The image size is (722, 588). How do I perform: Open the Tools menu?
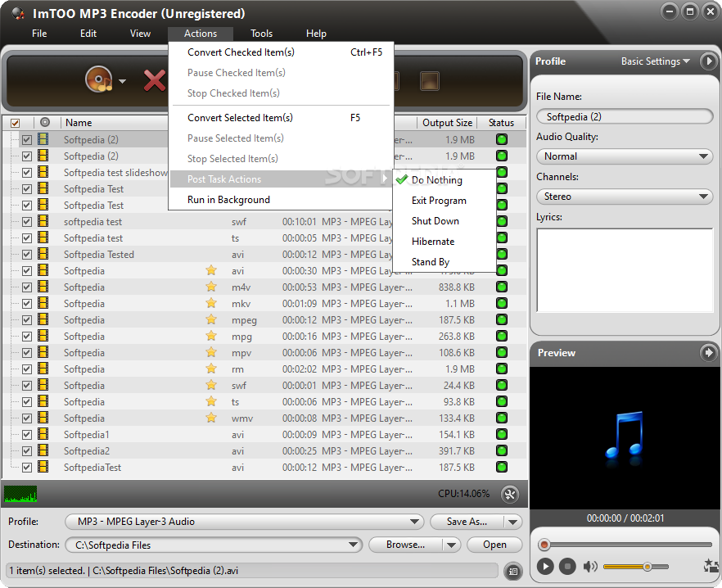[x=262, y=34]
